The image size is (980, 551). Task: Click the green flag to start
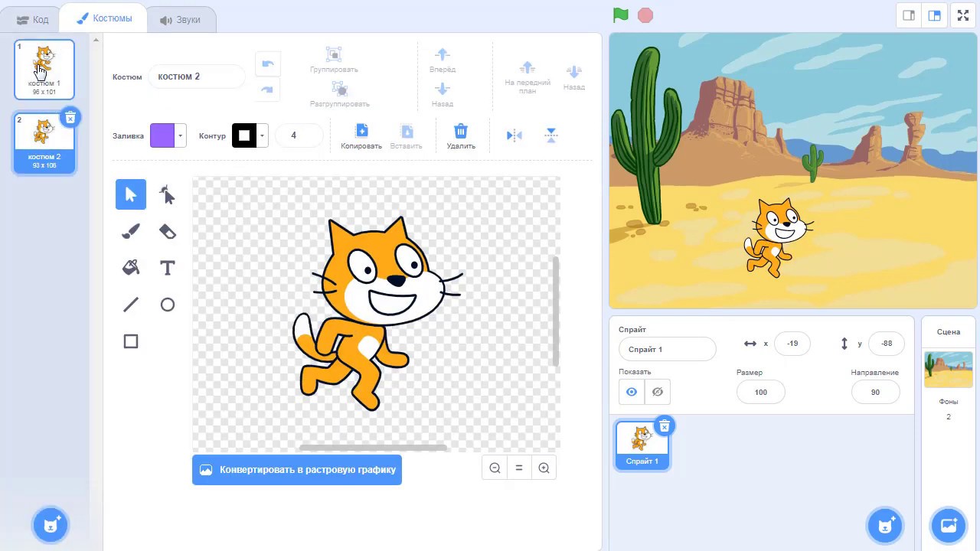tap(621, 15)
